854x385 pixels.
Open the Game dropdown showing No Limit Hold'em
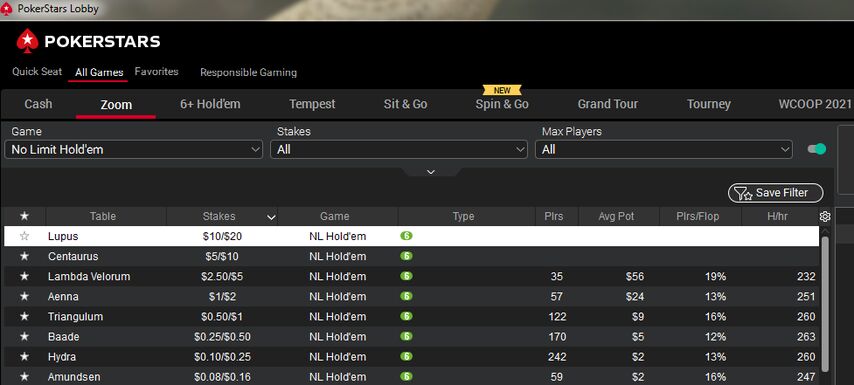coord(133,149)
